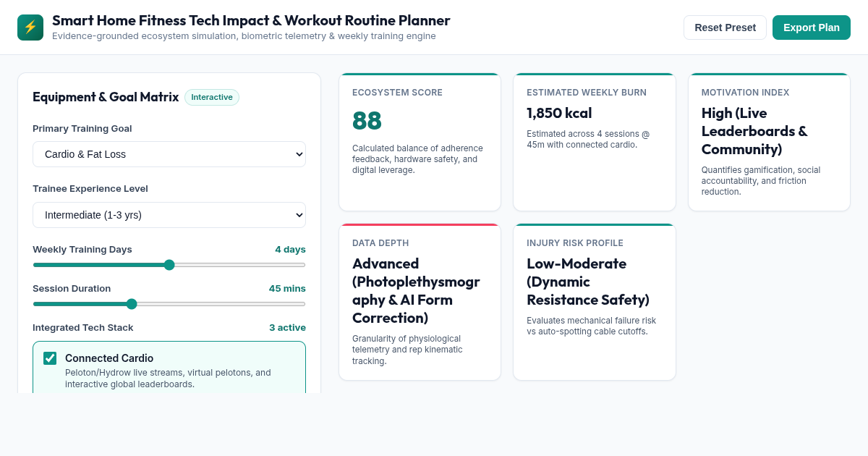Click the 1,850 kcal weekly burn value

click(x=559, y=113)
